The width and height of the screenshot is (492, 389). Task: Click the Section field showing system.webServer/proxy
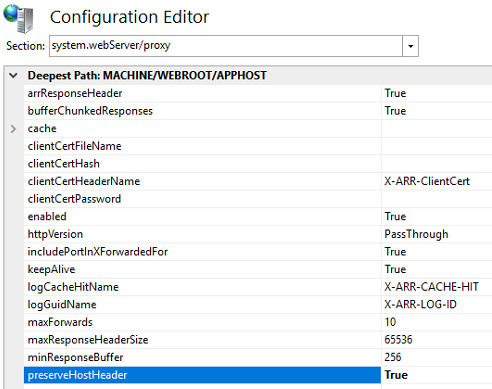(226, 46)
